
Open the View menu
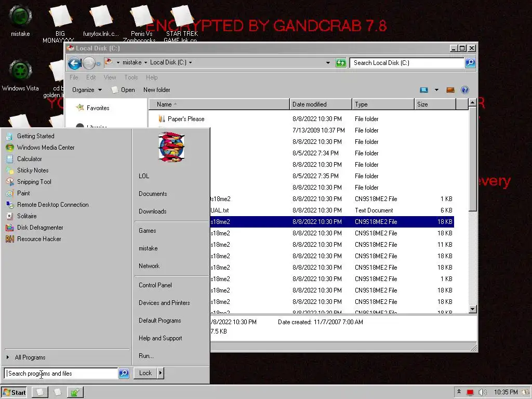(x=110, y=77)
